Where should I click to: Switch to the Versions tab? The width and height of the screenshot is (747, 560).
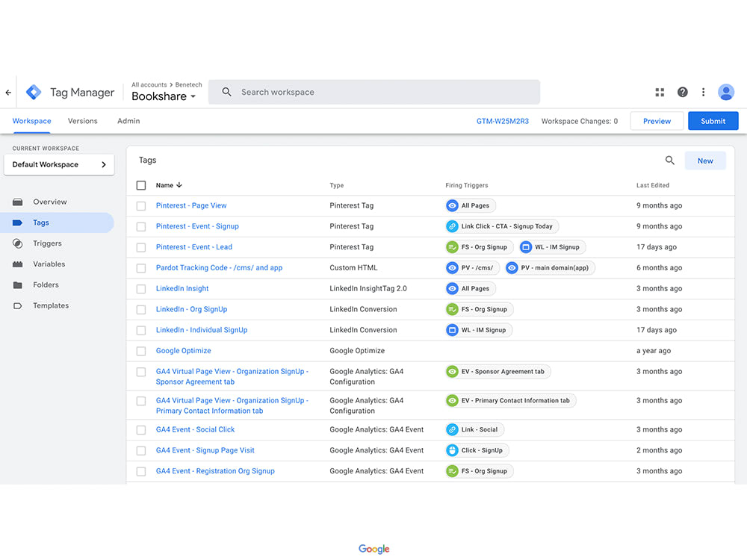[x=82, y=120]
